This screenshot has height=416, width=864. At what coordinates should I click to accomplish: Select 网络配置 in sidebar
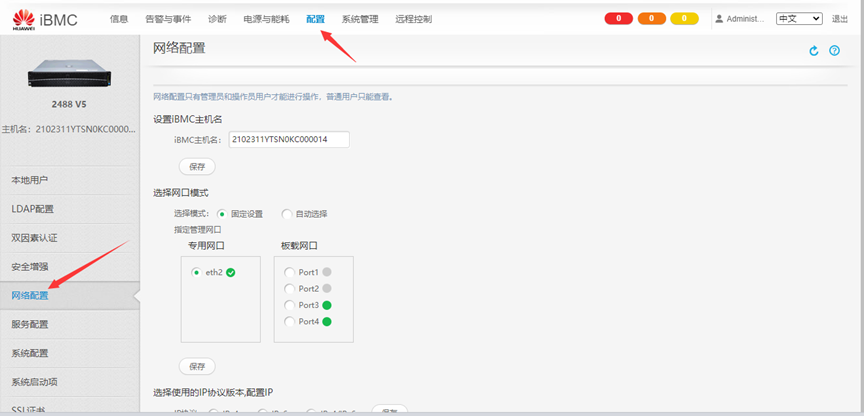point(70,296)
